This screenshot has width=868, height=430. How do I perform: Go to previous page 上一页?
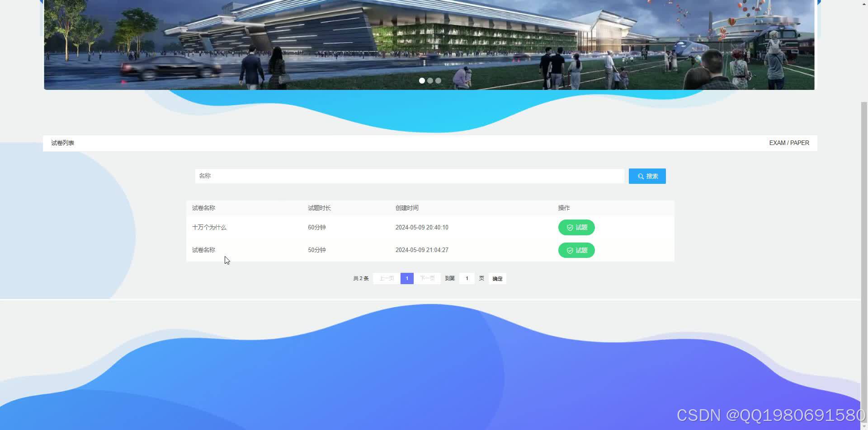(x=387, y=278)
